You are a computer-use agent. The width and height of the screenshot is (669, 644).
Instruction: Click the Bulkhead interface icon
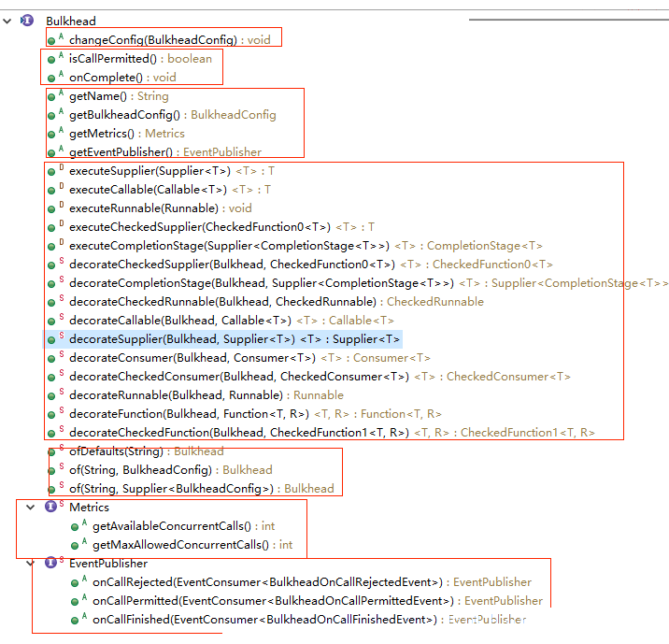(27, 20)
